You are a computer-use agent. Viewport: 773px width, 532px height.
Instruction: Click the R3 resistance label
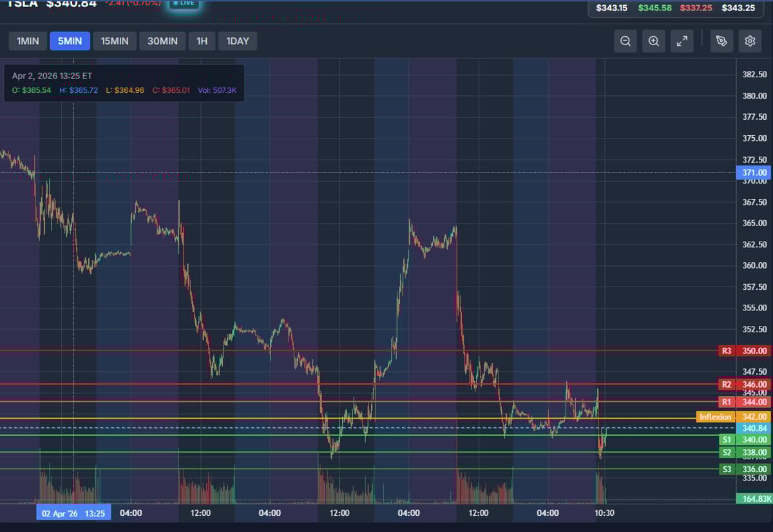(x=727, y=351)
